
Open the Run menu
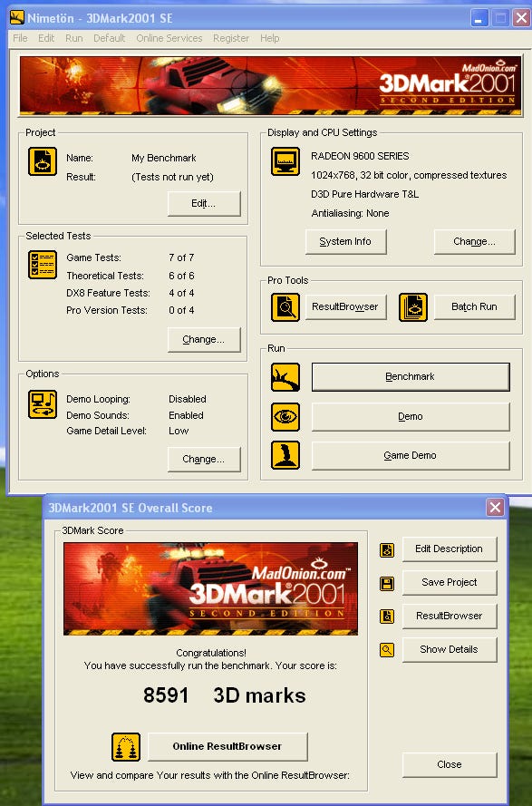(74, 38)
